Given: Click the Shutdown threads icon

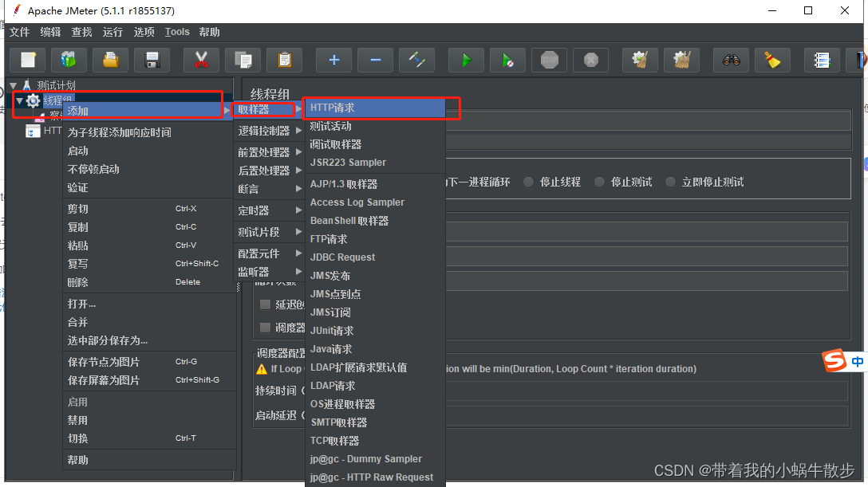Looking at the screenshot, I should pyautogui.click(x=590, y=60).
